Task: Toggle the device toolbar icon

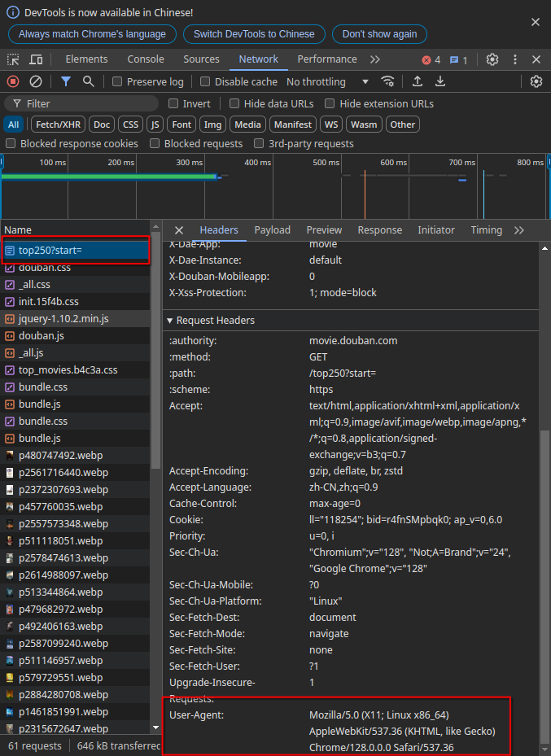Action: tap(36, 59)
